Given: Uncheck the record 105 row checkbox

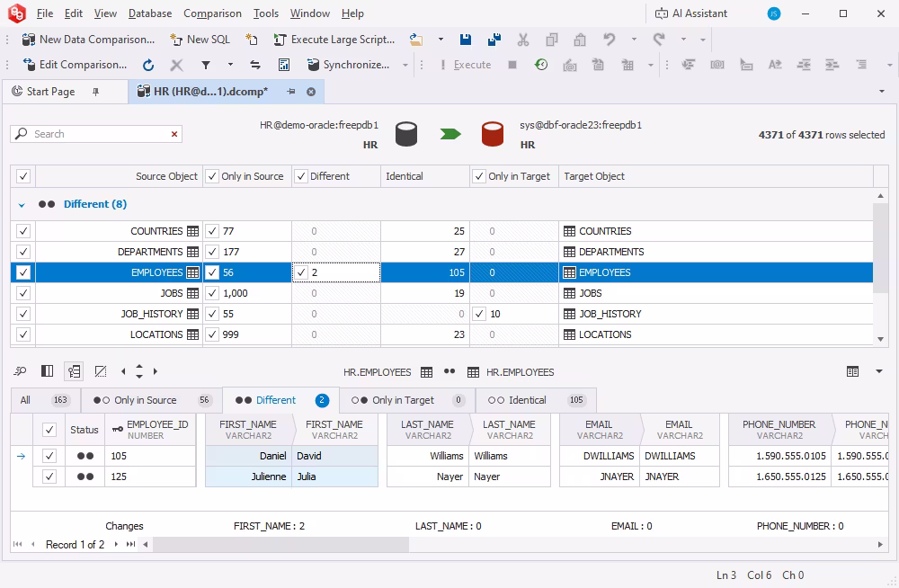Looking at the screenshot, I should click(x=49, y=456).
